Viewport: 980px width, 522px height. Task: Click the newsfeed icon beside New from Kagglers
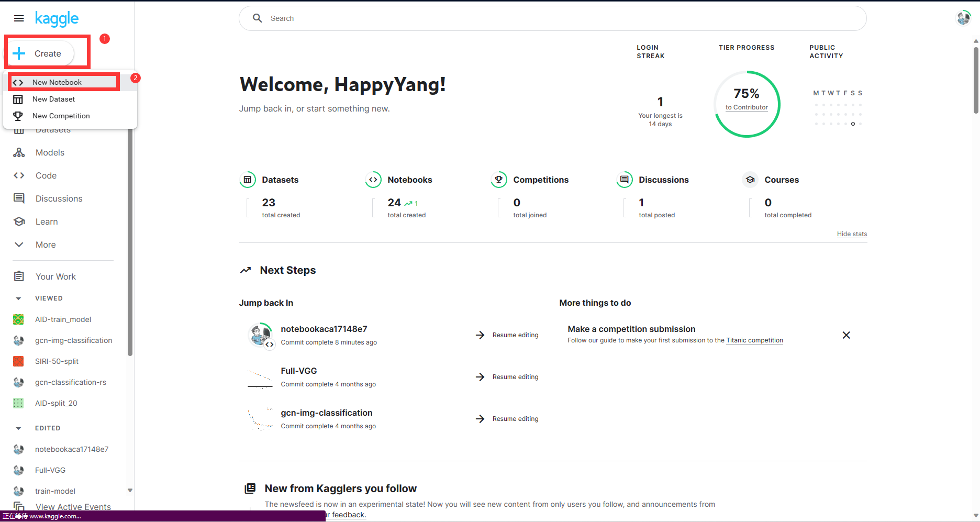click(250, 488)
